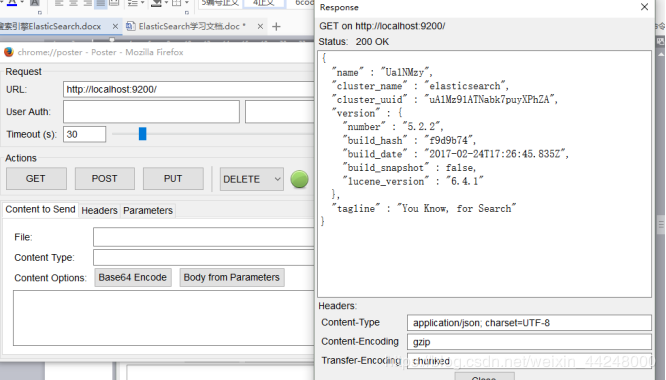Center align text in WPS toolbar
The image size is (666, 380).
[73, 3]
